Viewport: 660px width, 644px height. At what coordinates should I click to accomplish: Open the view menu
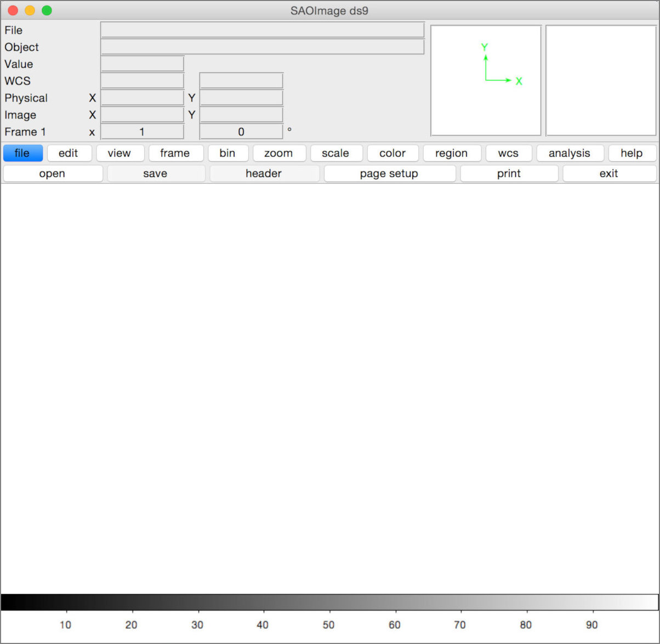coord(120,153)
